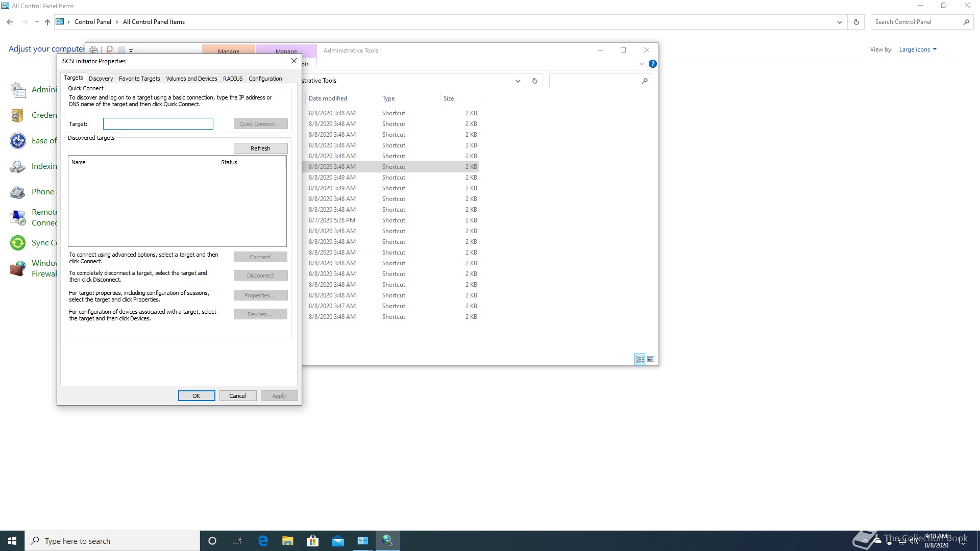980x551 pixels.
Task: Open Mail app from taskbar
Action: pyautogui.click(x=338, y=541)
